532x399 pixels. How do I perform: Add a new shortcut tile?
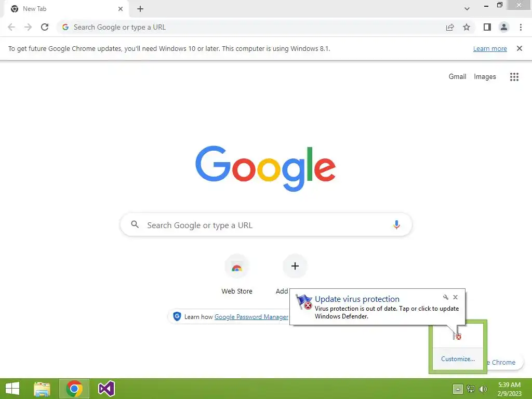(295, 266)
